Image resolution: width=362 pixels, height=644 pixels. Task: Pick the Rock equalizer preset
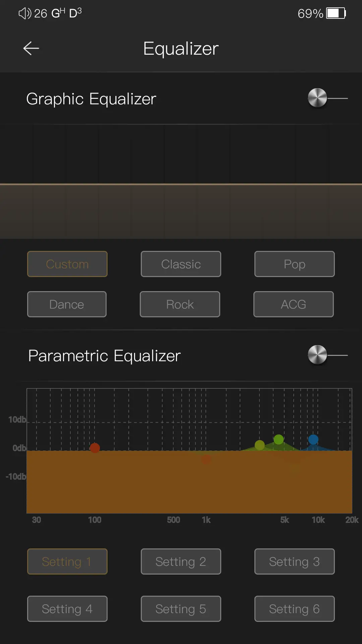click(x=180, y=304)
